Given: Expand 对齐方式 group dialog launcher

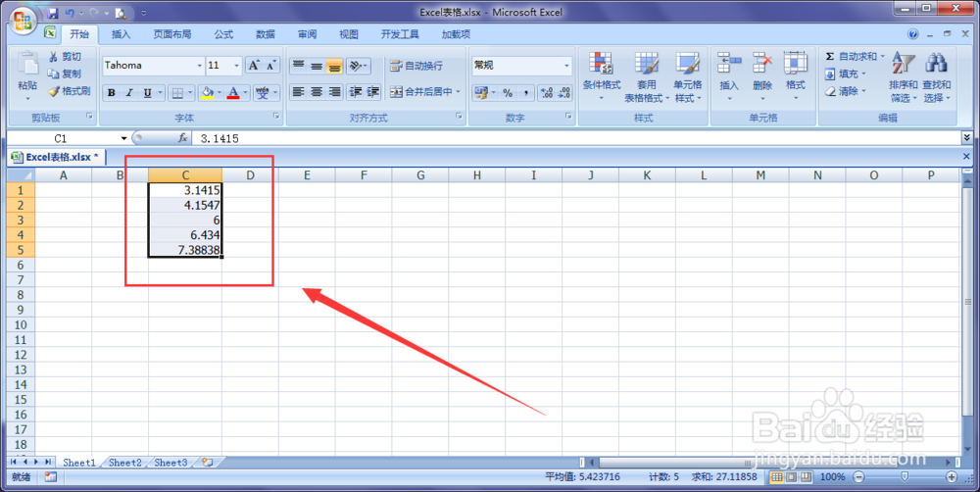Looking at the screenshot, I should tap(459, 117).
